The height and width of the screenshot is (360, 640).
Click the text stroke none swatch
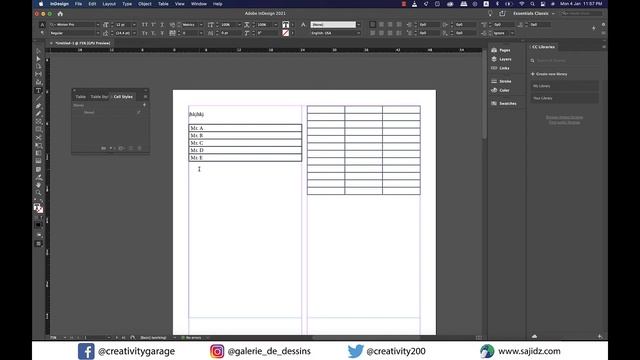(285, 33)
